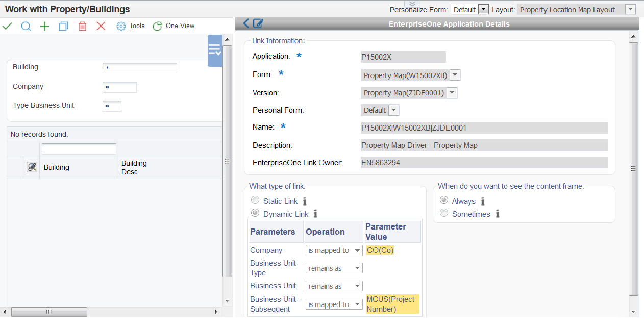Click the red X Close icon
The image size is (644, 331).
tap(101, 26)
